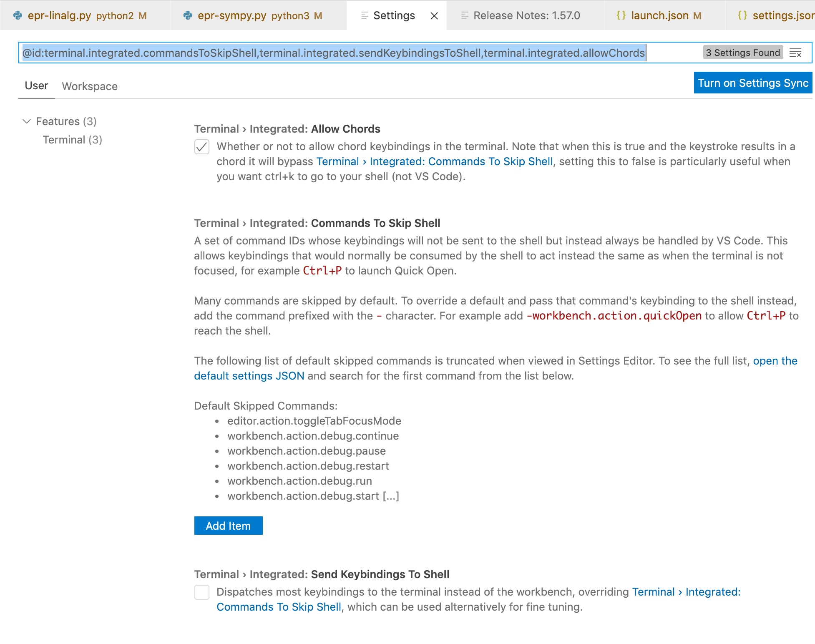Uncheck the Allow Chords checkbox
Image resolution: width=815 pixels, height=644 pixels.
(202, 147)
